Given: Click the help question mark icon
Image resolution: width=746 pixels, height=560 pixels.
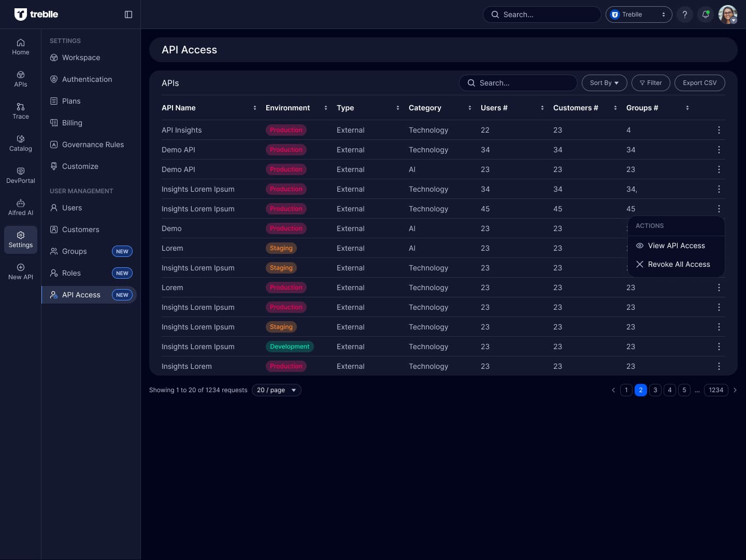Looking at the screenshot, I should pos(684,15).
